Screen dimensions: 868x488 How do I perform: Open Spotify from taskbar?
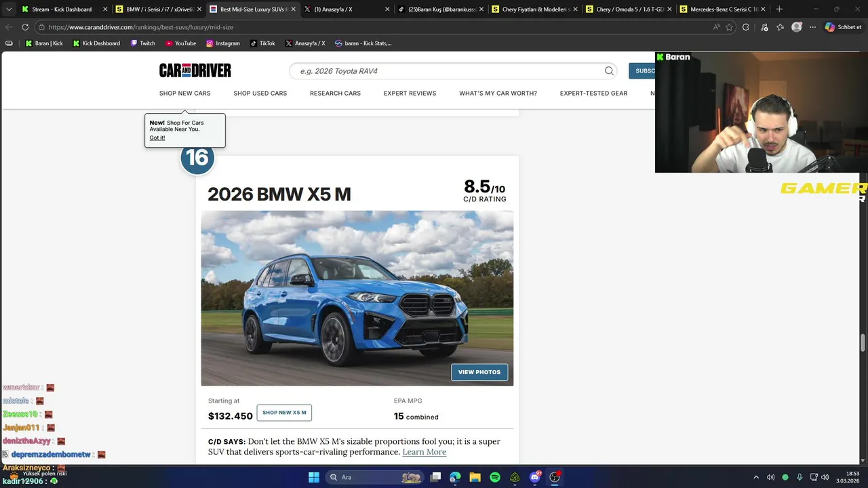tap(495, 477)
